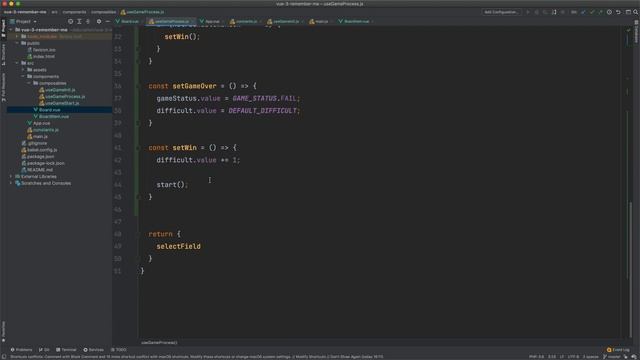Click the expand all icon in Project panel header

click(x=79, y=21)
